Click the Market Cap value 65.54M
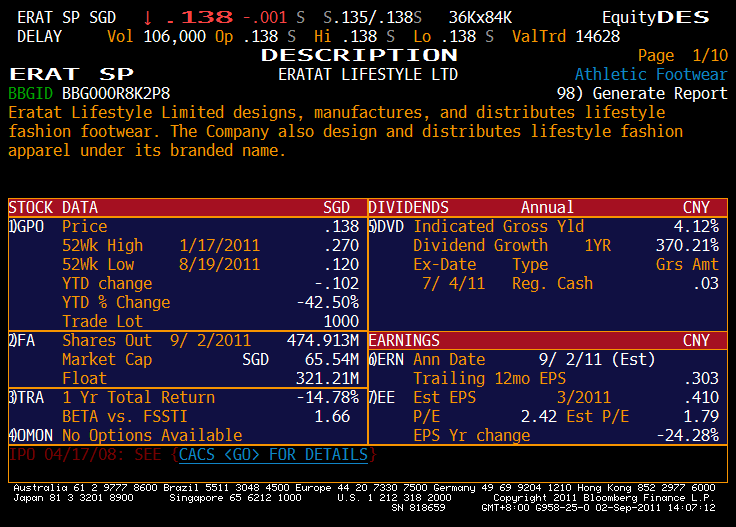The image size is (736, 527). (x=332, y=359)
